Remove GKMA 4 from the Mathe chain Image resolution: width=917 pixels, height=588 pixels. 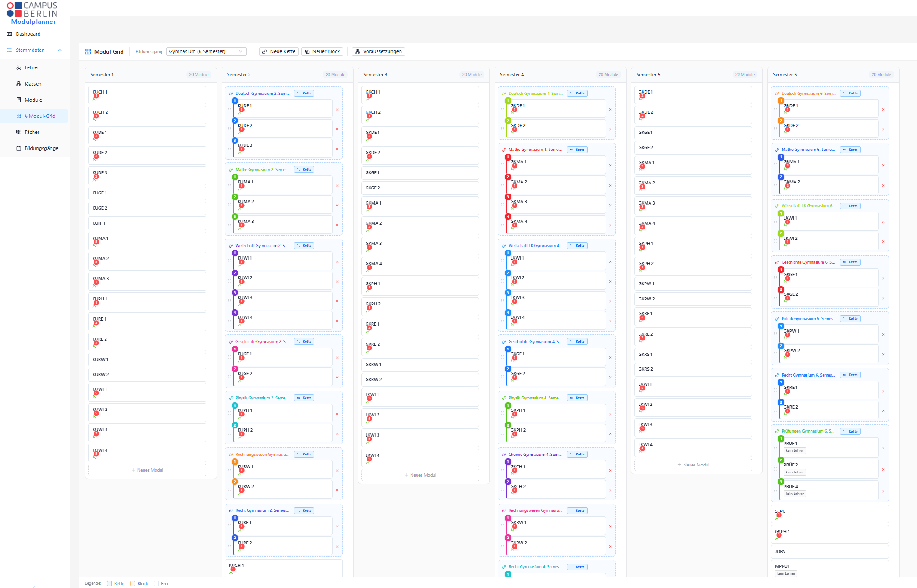pos(610,225)
